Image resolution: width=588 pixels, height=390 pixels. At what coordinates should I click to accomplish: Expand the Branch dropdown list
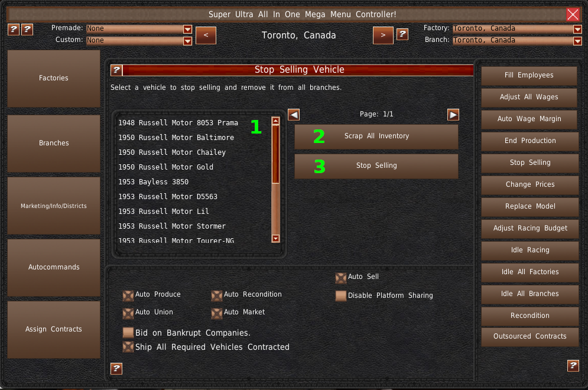pos(577,41)
